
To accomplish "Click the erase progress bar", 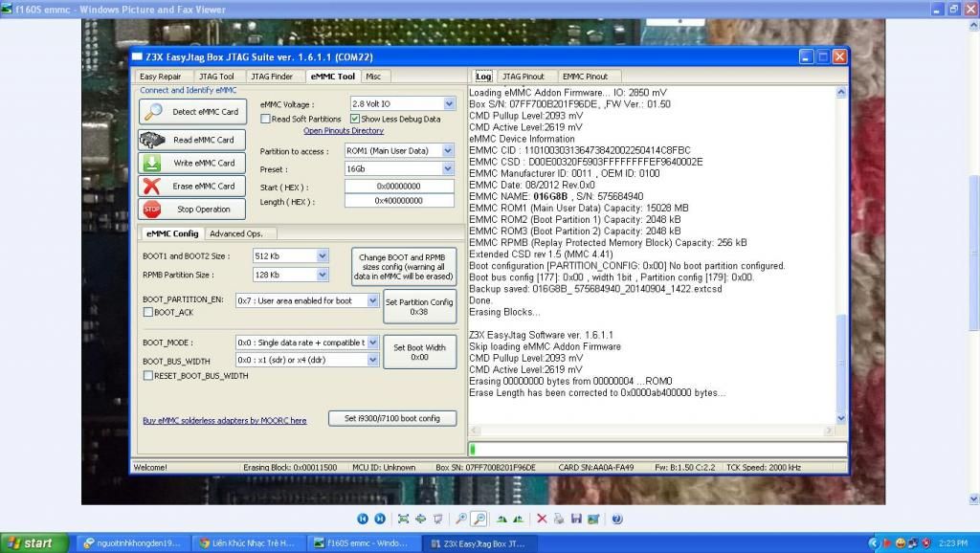I will coord(657,449).
